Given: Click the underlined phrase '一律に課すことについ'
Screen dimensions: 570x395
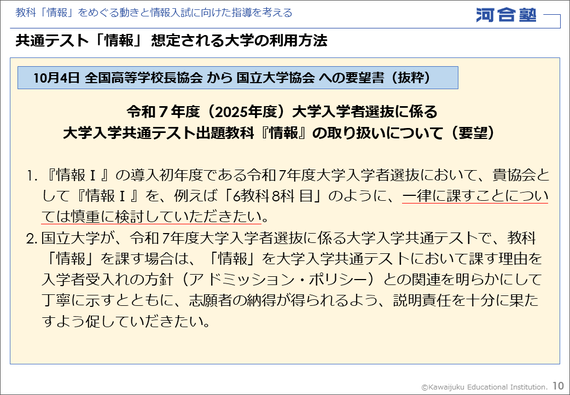Looking at the screenshot, I should (x=475, y=196).
